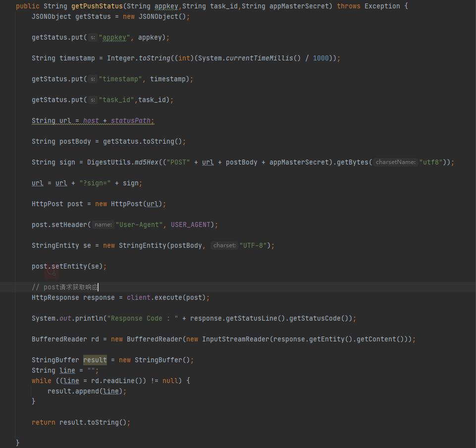Click the "?sign=" string literal
Viewport: 476px width, 448px height.
click(95, 183)
